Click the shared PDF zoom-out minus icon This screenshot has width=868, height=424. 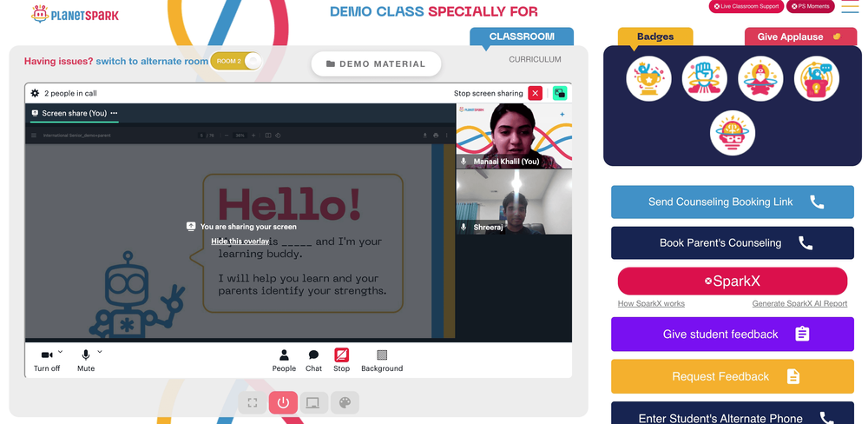click(x=227, y=136)
